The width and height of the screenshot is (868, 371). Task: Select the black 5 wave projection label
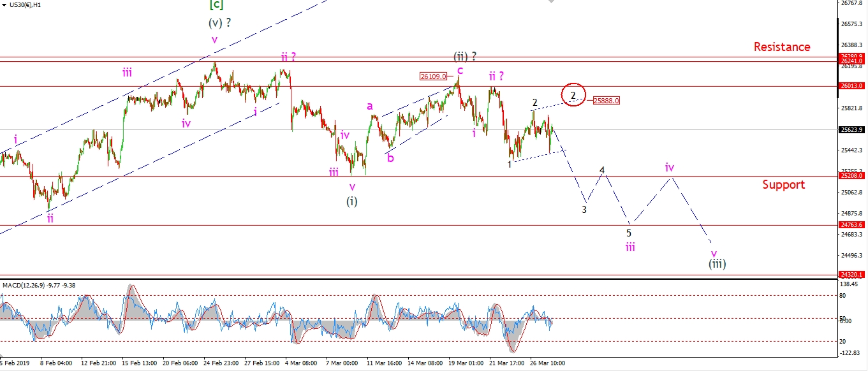pos(629,233)
